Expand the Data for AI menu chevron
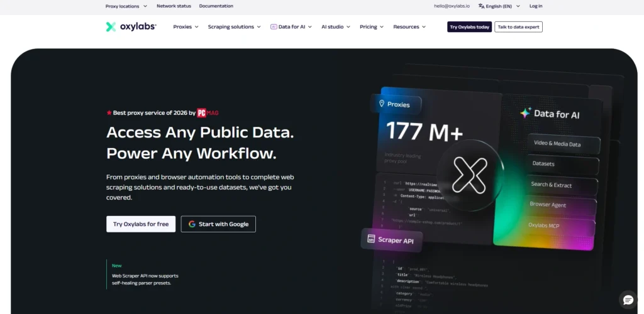644x314 pixels. click(x=309, y=27)
